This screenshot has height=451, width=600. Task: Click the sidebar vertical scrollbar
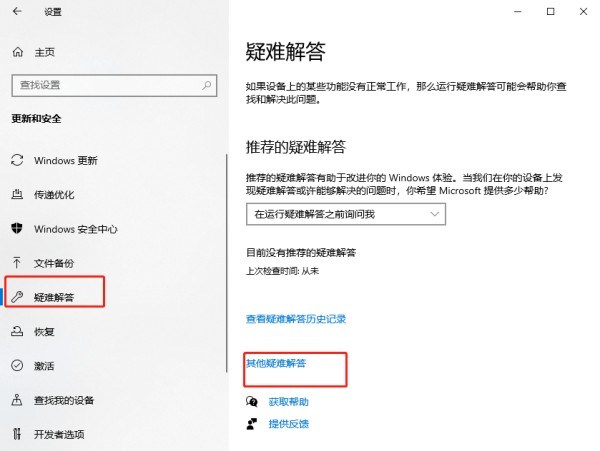click(x=227, y=263)
